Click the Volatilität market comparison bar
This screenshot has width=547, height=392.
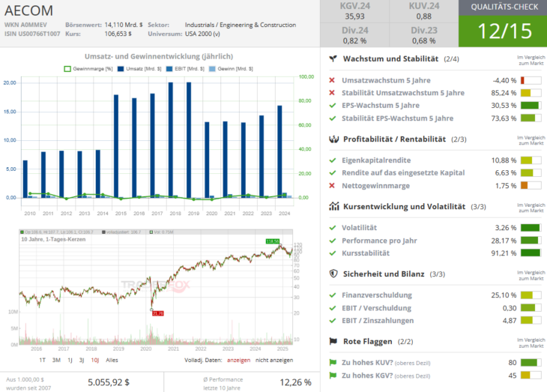531,228
